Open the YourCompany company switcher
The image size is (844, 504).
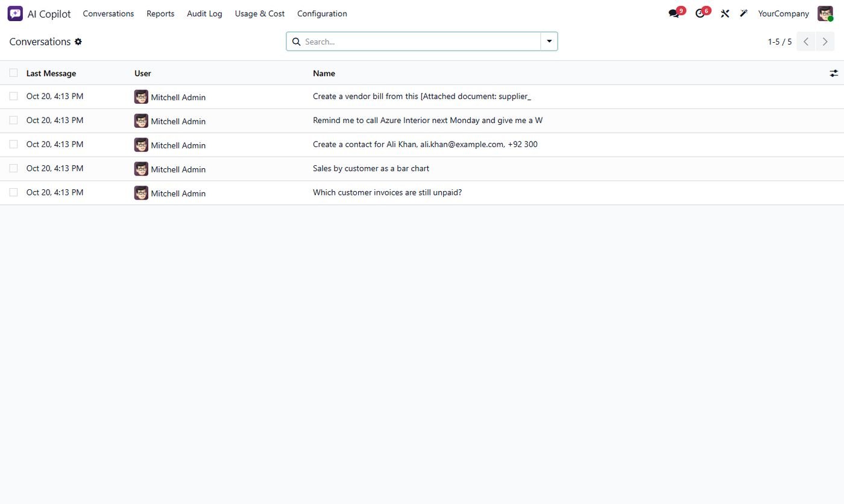(x=783, y=13)
